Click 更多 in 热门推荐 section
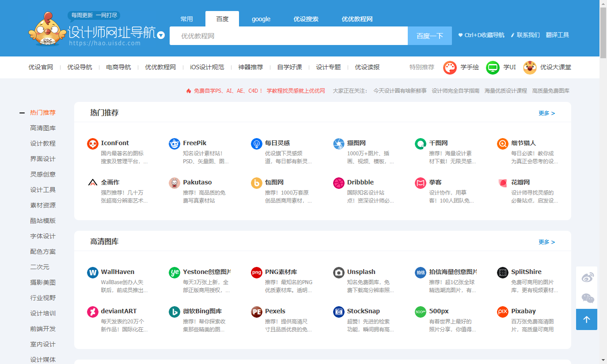 [x=547, y=113]
